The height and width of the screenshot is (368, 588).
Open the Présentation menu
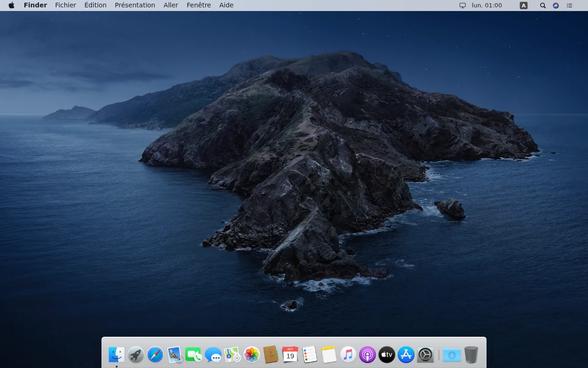(x=135, y=5)
